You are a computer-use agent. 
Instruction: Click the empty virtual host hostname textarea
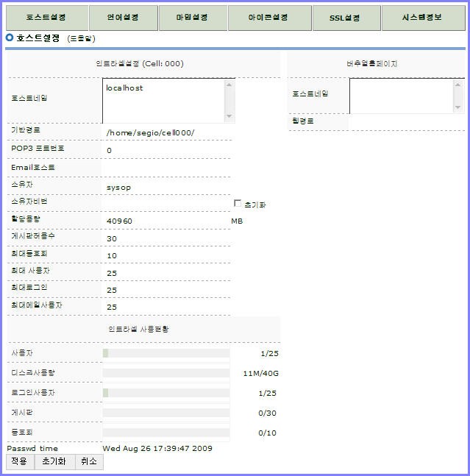pos(401,96)
